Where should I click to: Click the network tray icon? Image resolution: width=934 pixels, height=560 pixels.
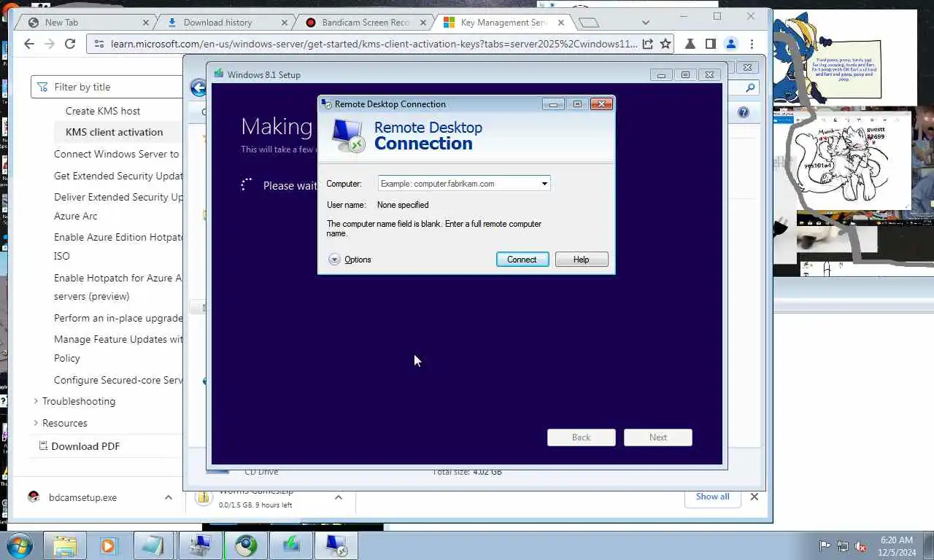(843, 546)
